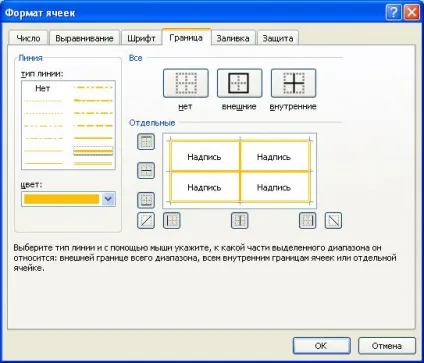Viewport: 424px width, 363px height.
Task: Select the Граница tab
Action: point(186,37)
